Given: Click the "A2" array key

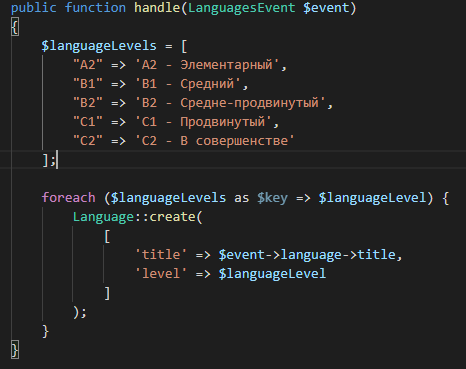Looking at the screenshot, I should [88, 65].
